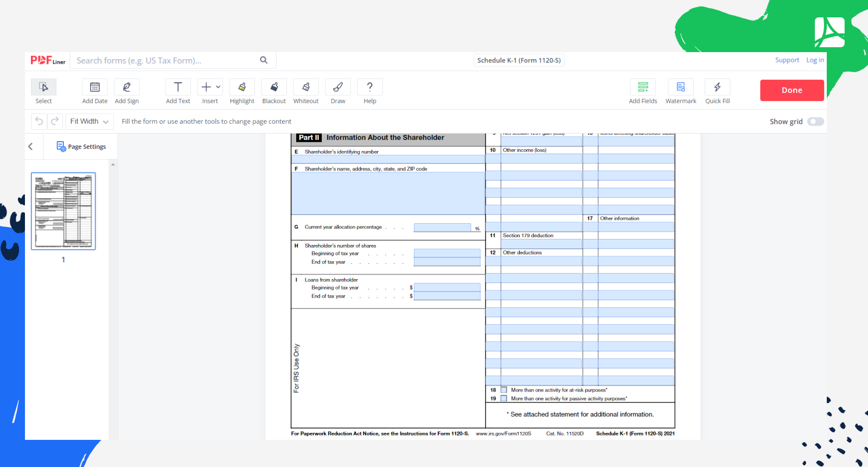Open the Fit Width zoom dropdown

[x=89, y=122]
